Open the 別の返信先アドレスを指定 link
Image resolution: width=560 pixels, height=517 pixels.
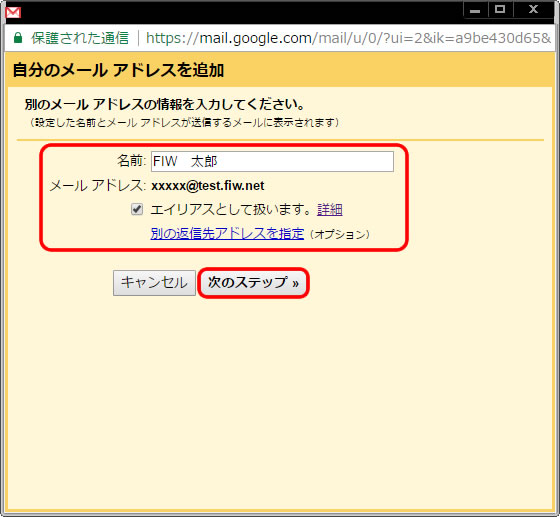[x=227, y=234]
